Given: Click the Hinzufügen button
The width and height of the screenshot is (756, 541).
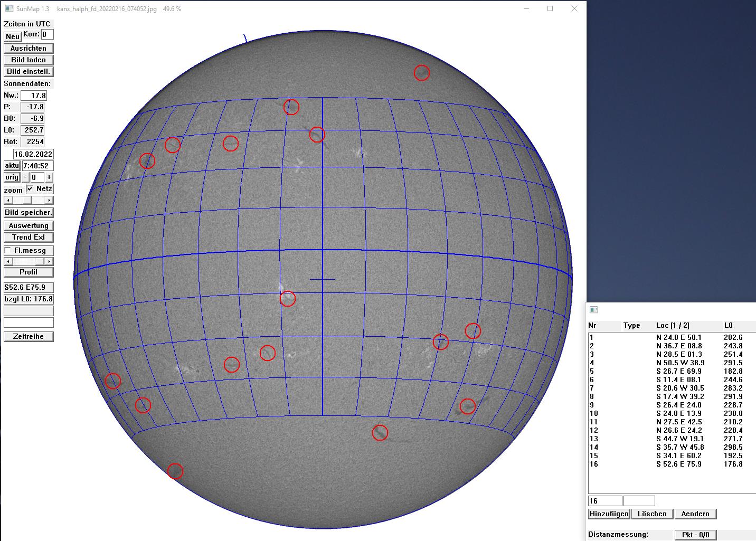Looking at the screenshot, I should (609, 514).
